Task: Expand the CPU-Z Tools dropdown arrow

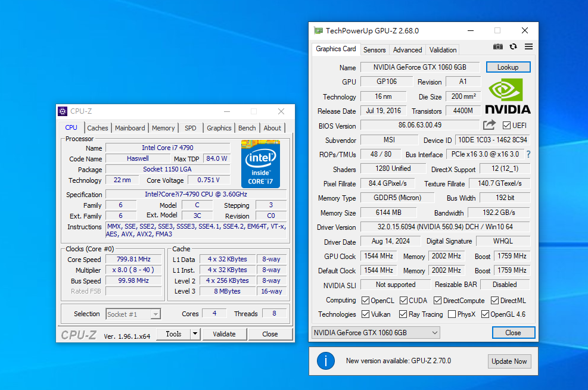Action: coord(195,334)
